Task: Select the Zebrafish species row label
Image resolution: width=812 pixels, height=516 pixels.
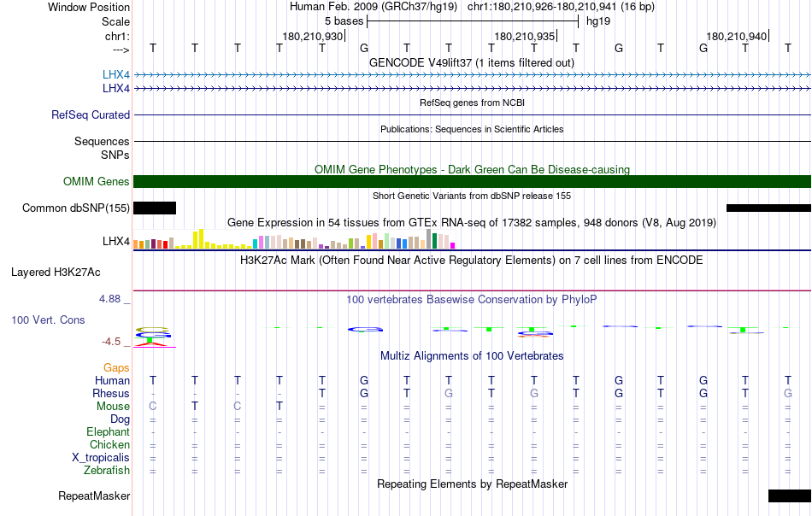Action: [x=107, y=471]
